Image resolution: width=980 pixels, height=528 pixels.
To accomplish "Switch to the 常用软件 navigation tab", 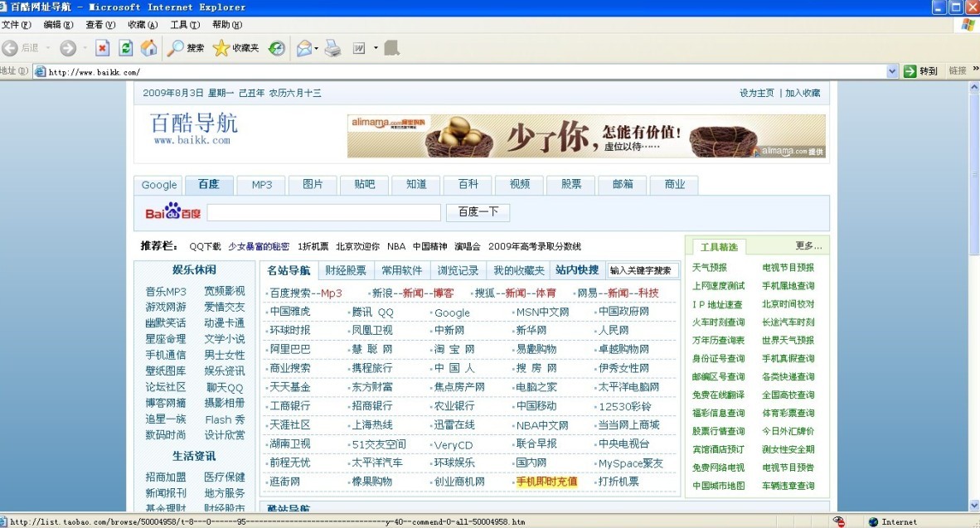I will pyautogui.click(x=402, y=270).
